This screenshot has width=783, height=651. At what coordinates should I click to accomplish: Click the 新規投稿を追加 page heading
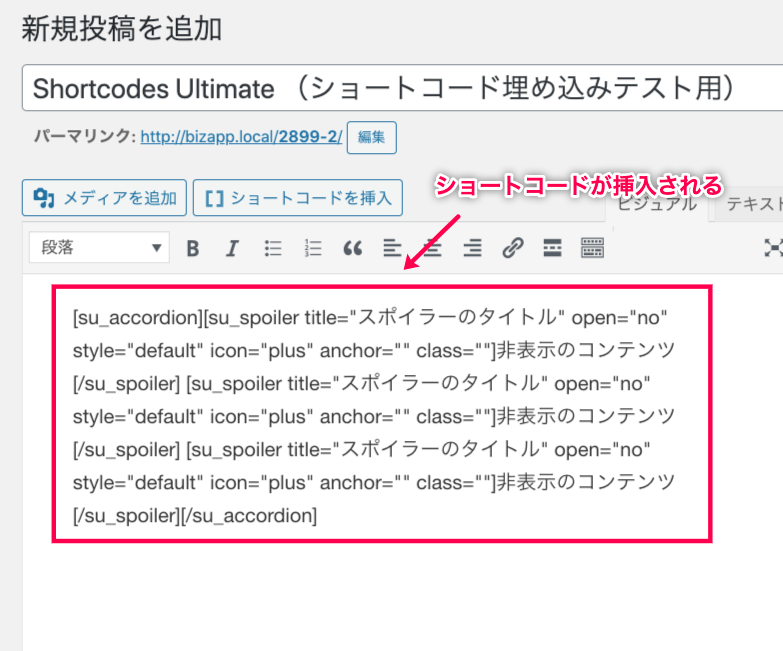122,28
